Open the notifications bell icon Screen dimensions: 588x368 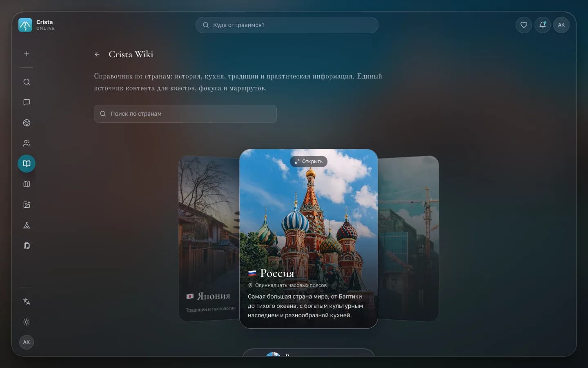(x=543, y=25)
